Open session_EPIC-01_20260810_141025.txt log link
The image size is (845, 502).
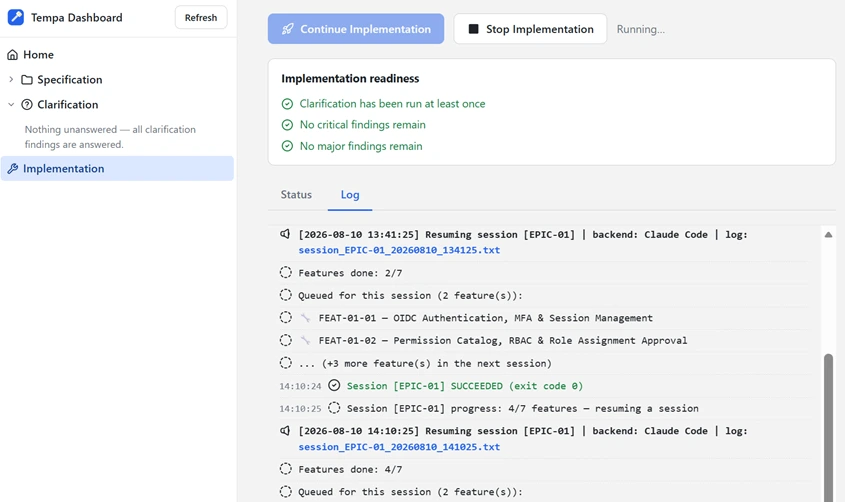click(x=399, y=447)
